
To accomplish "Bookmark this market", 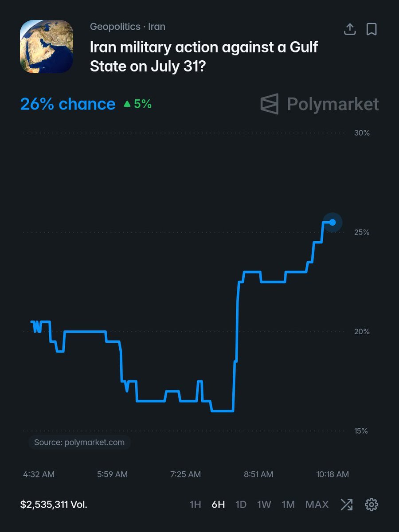I will (x=372, y=29).
